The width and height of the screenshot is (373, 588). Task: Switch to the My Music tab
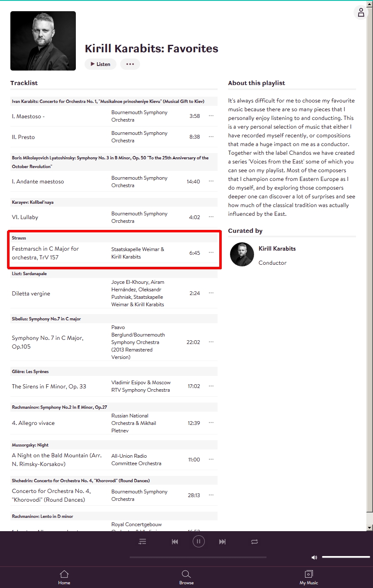309,577
